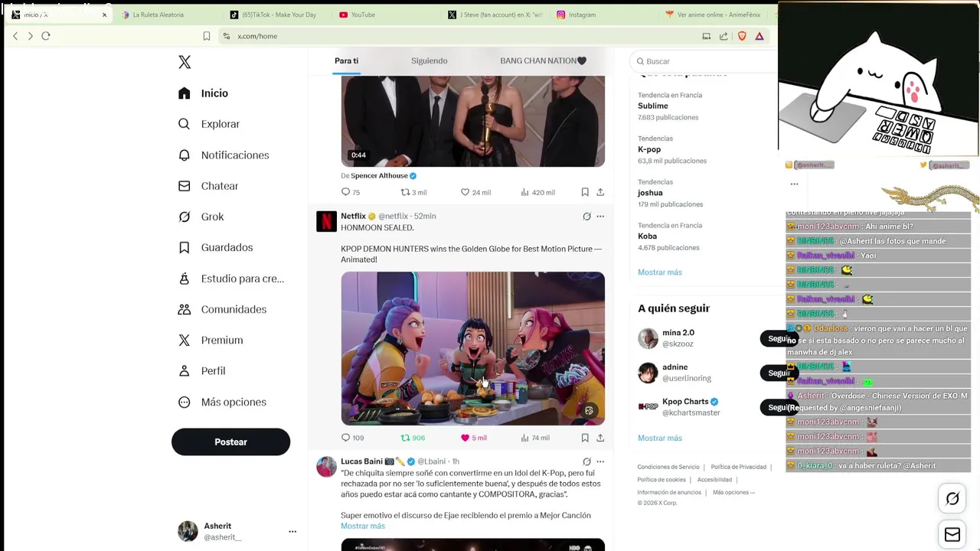Bookmark the Netflix post

click(585, 438)
